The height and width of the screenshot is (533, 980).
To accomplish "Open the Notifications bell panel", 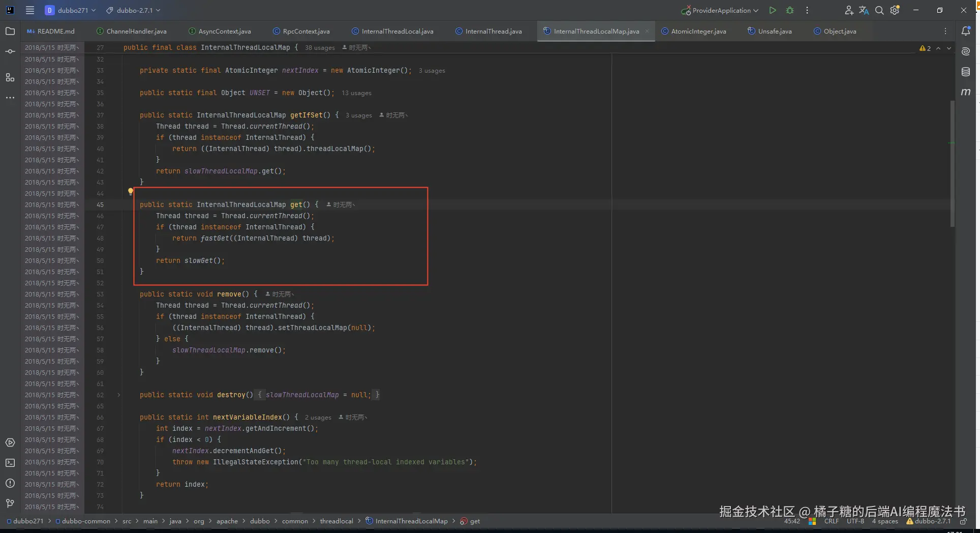I will click(x=966, y=31).
